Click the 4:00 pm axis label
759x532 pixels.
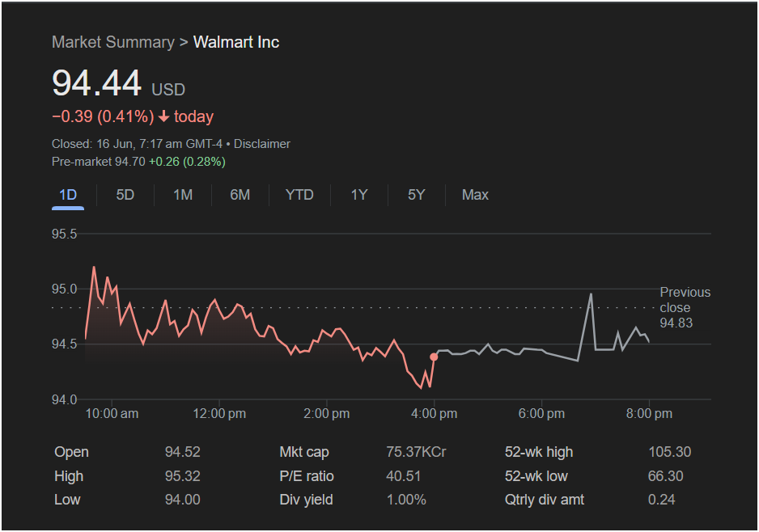click(435, 413)
